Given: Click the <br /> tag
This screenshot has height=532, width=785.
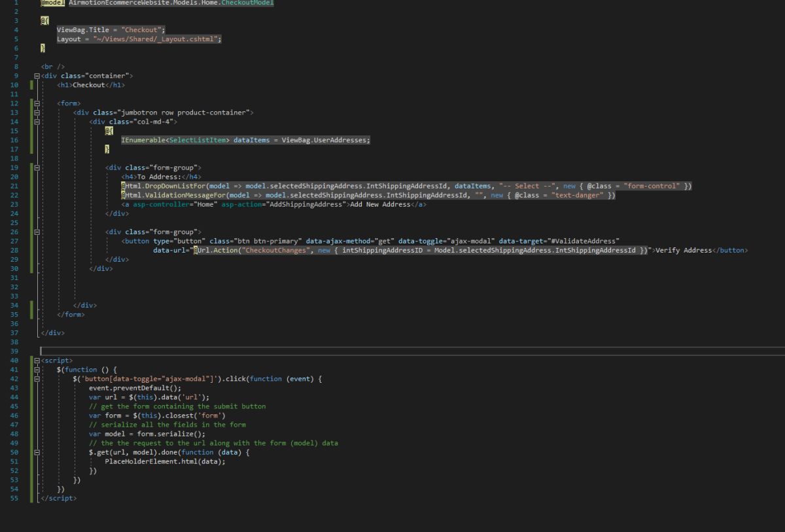Looking at the screenshot, I should click(52, 67).
